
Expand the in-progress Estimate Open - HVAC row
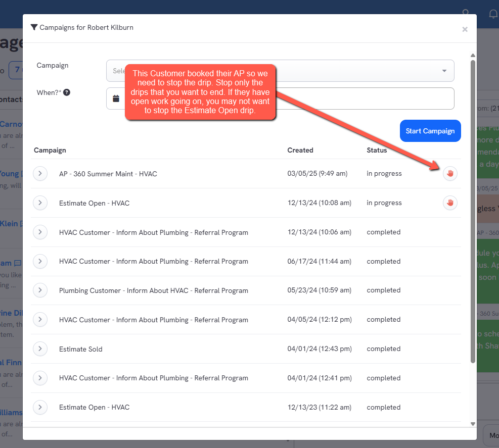pos(40,203)
